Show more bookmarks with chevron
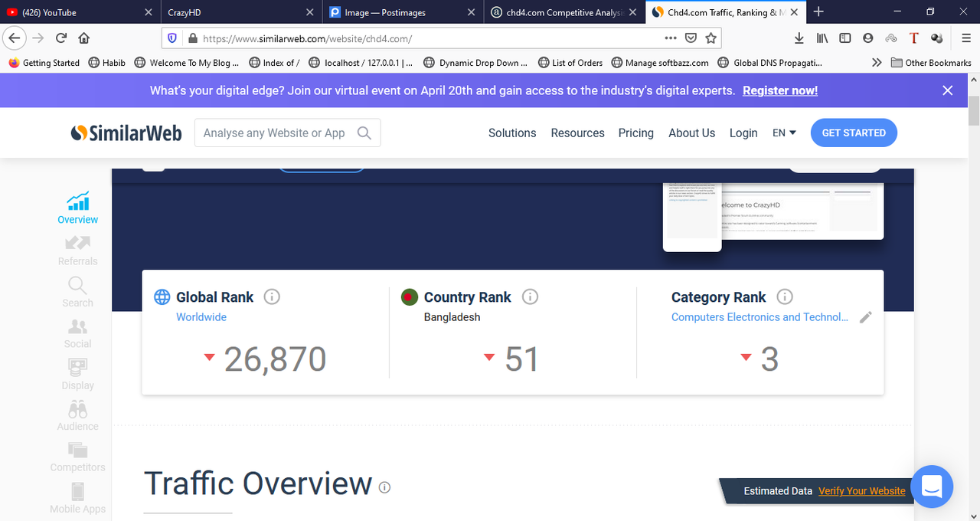This screenshot has height=521, width=980. 877,63
